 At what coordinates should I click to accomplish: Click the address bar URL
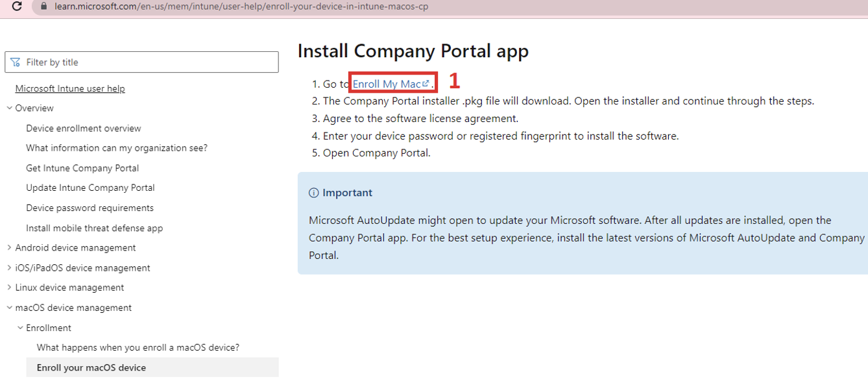[x=241, y=6]
